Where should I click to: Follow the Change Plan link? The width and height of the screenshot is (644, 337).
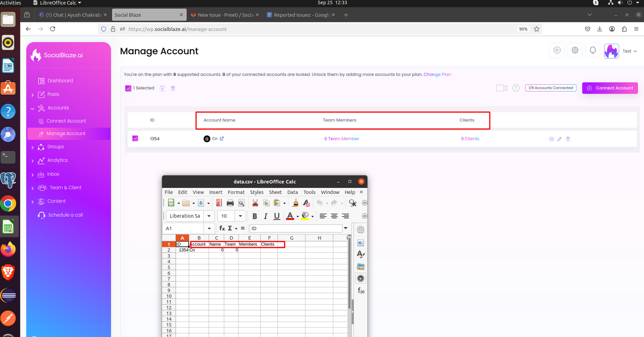(x=437, y=74)
